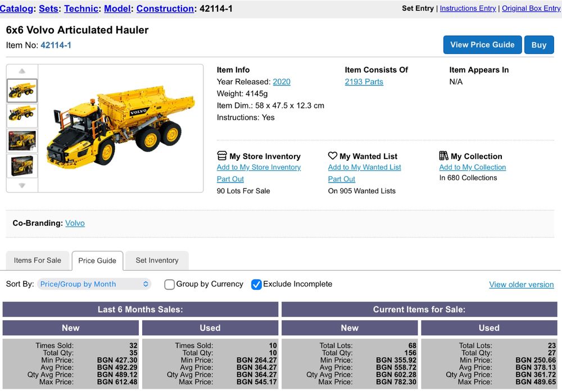
Task: Uncheck the Exclude Incomplete checkbox
Action: coord(256,285)
